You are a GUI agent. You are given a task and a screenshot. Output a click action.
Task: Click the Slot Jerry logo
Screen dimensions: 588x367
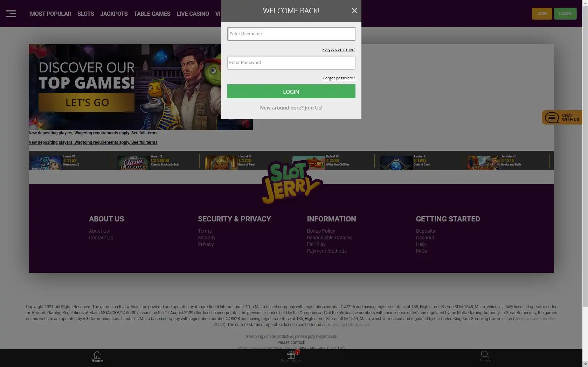291,183
